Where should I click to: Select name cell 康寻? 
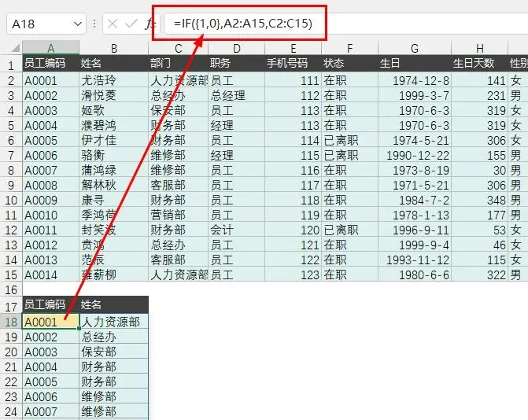pos(114,200)
